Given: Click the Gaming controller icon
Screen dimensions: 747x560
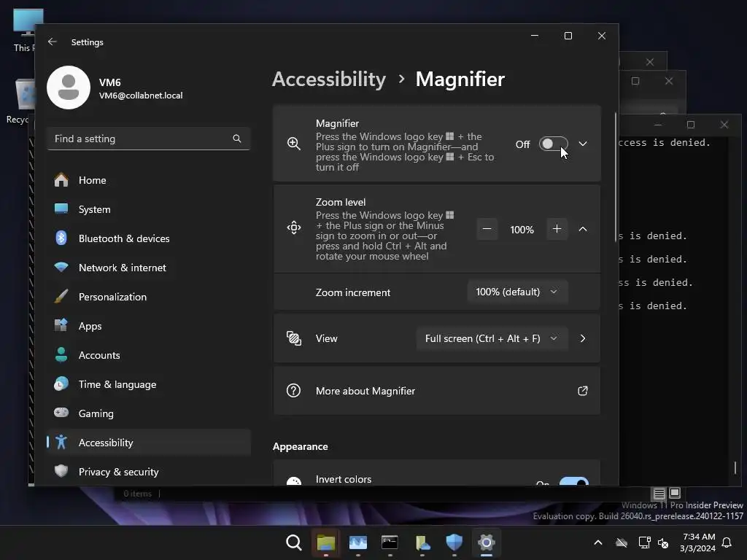Looking at the screenshot, I should pyautogui.click(x=61, y=413).
